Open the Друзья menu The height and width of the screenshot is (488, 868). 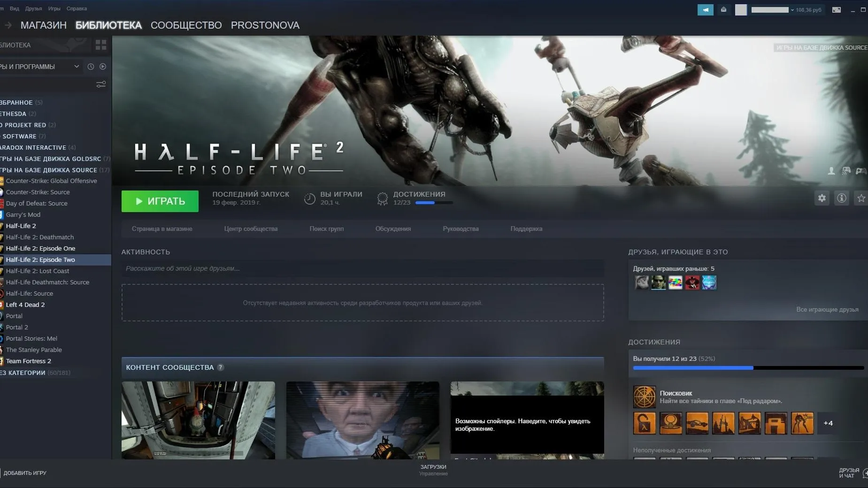coord(33,8)
